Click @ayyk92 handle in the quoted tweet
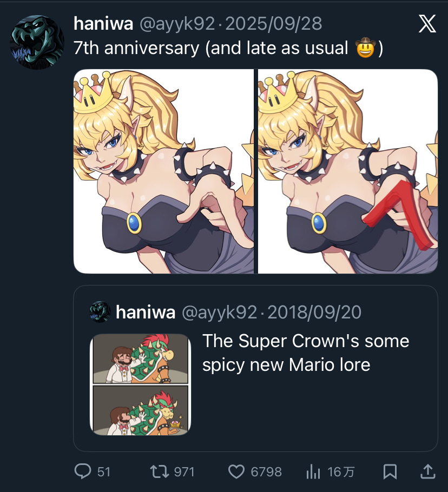The width and height of the screenshot is (448, 492). (219, 312)
